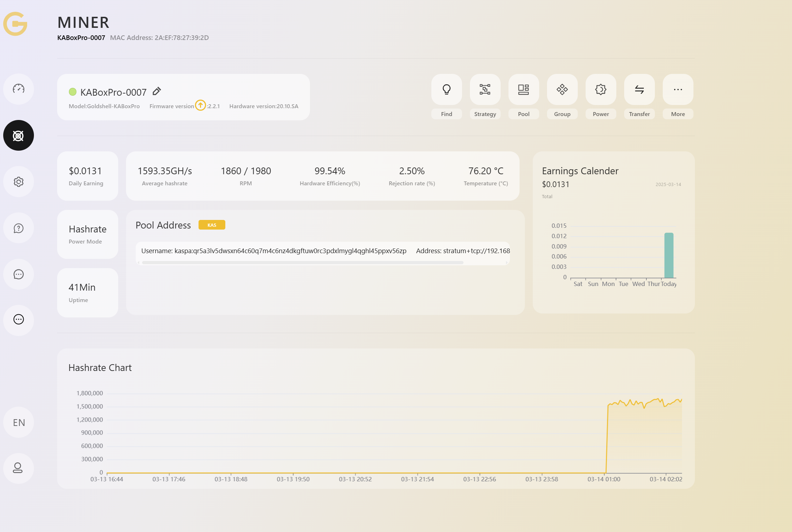Click the kaspa username pool text
This screenshot has height=532, width=792.
[274, 251]
